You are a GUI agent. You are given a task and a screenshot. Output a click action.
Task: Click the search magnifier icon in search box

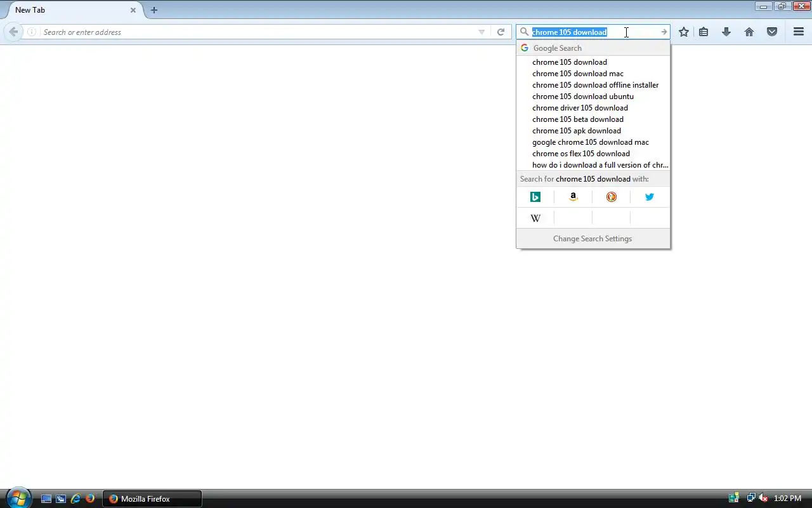coord(524,32)
